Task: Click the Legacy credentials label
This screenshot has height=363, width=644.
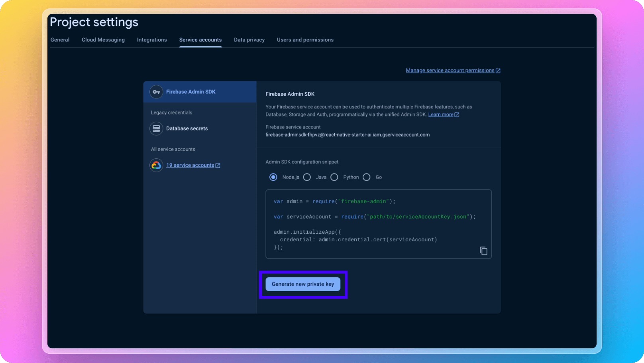Action: point(171,112)
